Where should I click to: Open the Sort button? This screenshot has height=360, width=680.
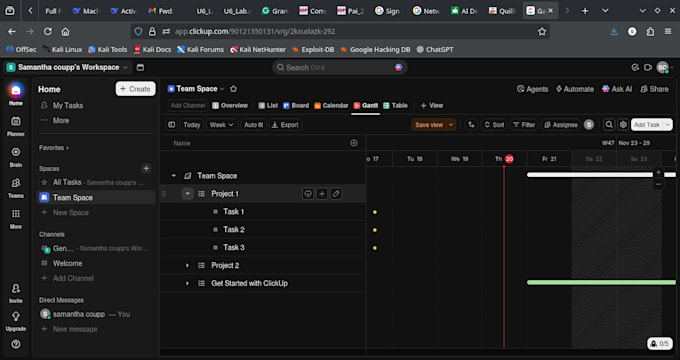(494, 125)
